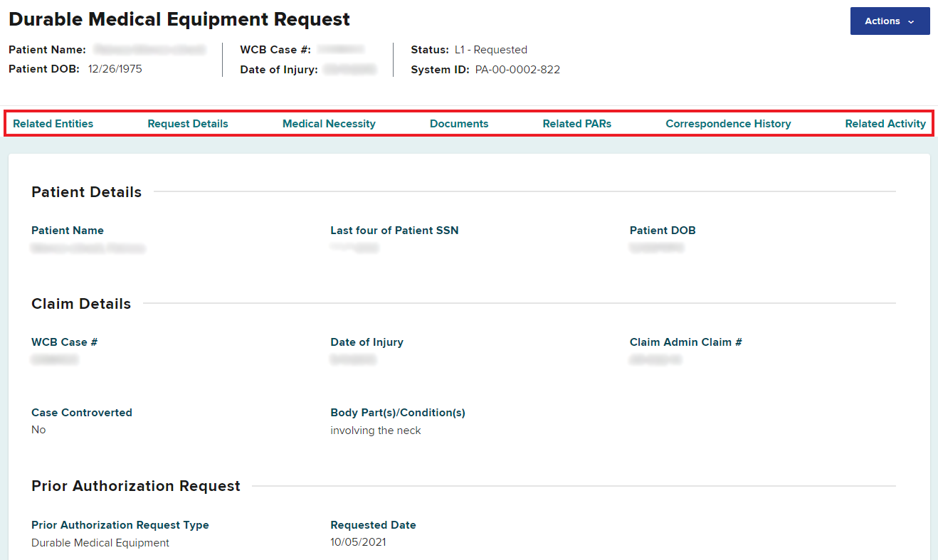This screenshot has height=560, width=938.
Task: Select the text involving the neck
Action: point(376,430)
